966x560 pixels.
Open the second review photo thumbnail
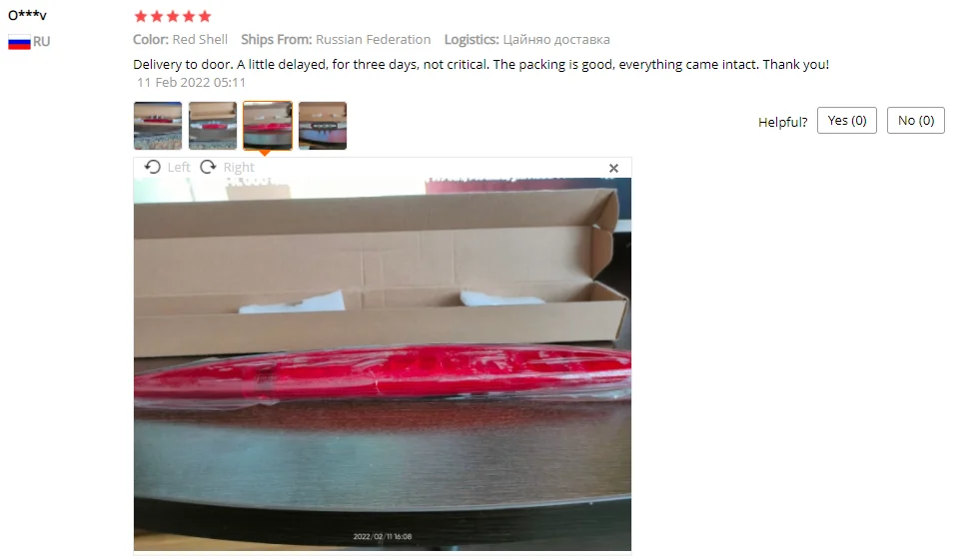coord(213,126)
